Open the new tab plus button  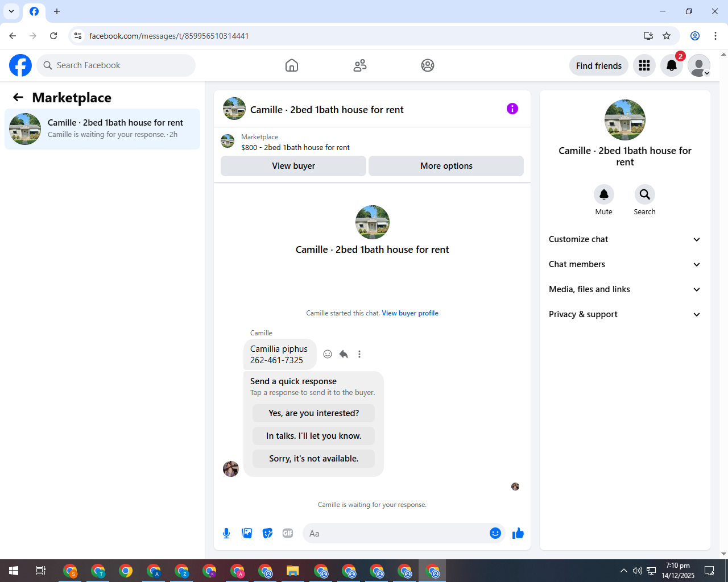(57, 11)
